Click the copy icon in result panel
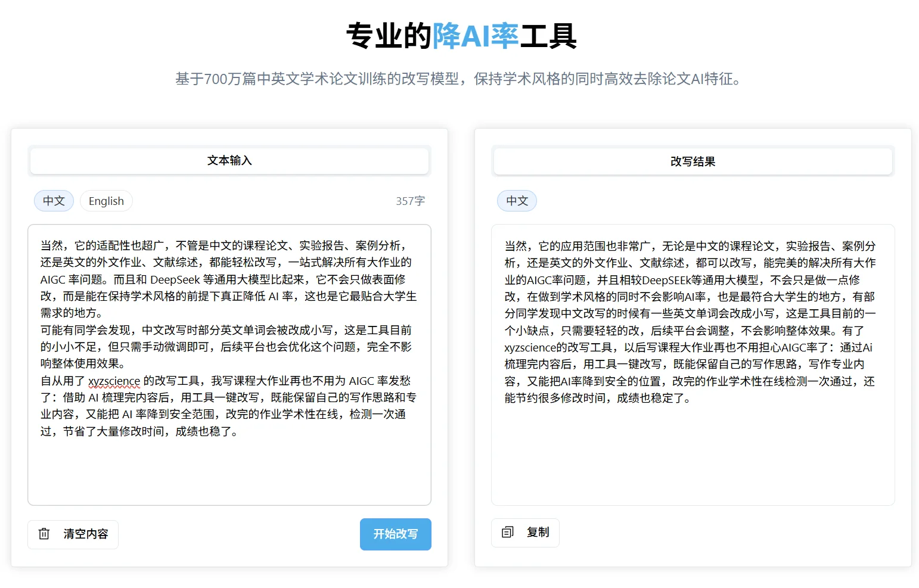 pyautogui.click(x=507, y=532)
